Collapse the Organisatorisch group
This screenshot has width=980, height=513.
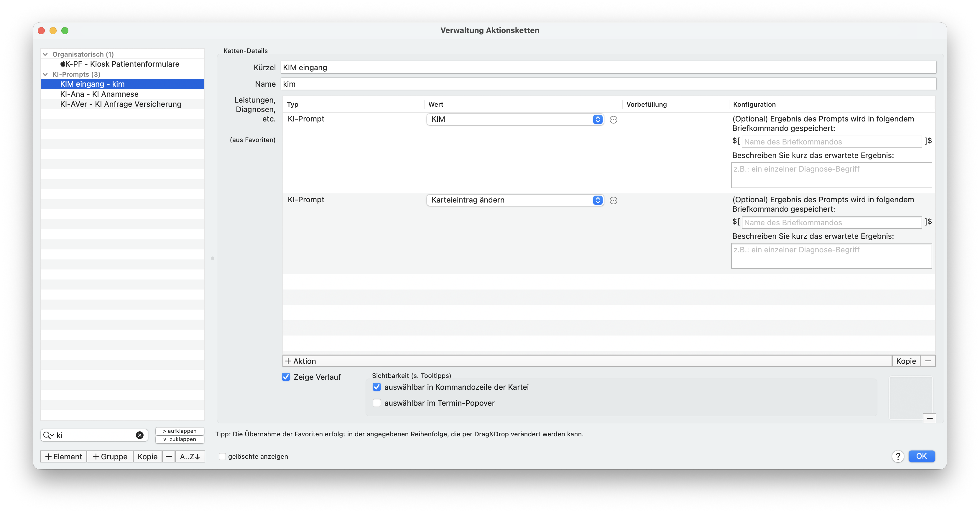[45, 54]
